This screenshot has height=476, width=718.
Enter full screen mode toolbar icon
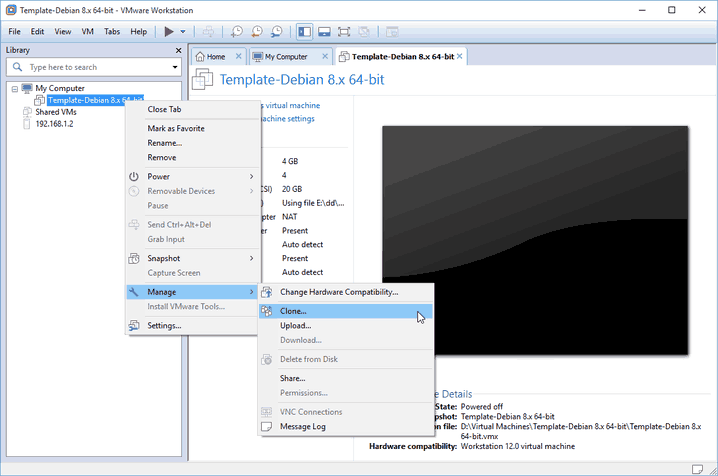343,32
